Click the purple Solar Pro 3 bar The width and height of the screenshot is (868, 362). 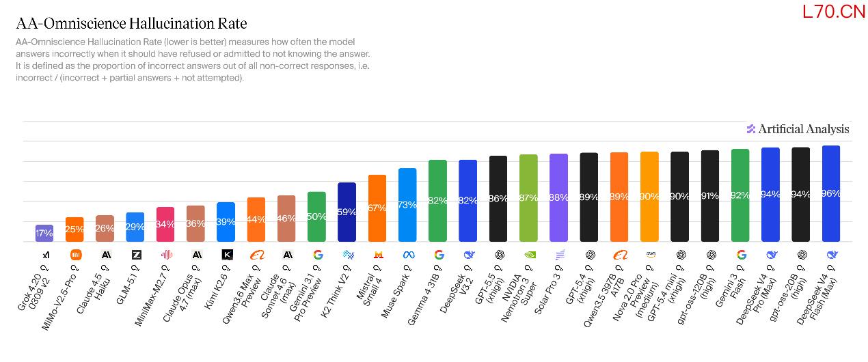559,197
